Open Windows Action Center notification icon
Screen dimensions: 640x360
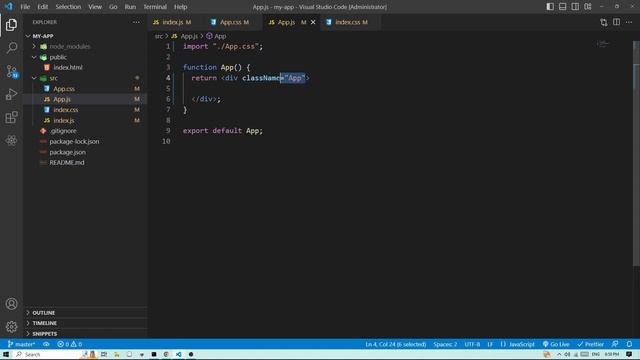[x=629, y=354]
